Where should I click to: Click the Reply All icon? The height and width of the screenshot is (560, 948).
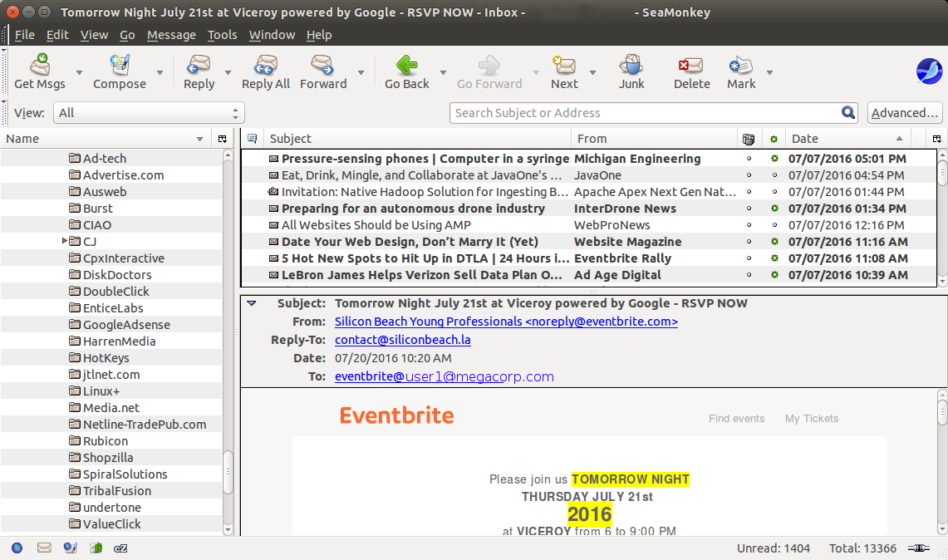(265, 71)
